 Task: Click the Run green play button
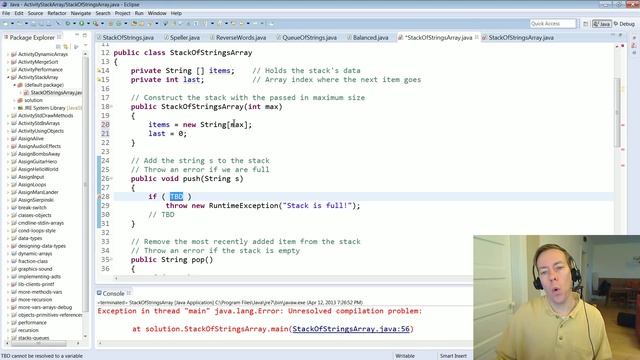pyautogui.click(x=82, y=23)
